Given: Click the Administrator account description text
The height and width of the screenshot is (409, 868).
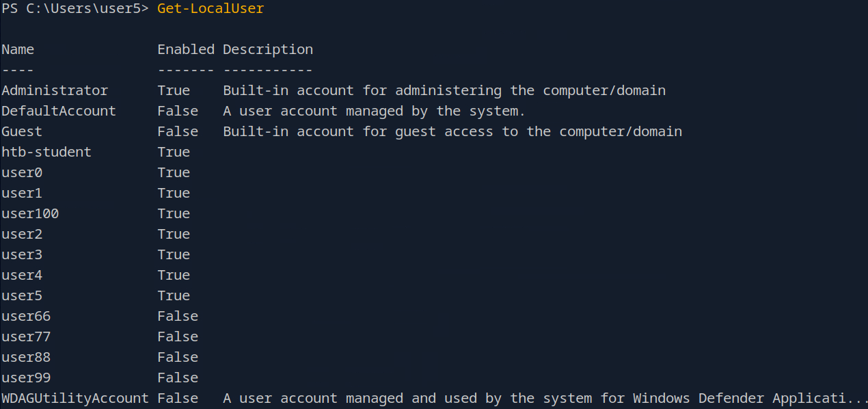Looking at the screenshot, I should pos(444,91).
